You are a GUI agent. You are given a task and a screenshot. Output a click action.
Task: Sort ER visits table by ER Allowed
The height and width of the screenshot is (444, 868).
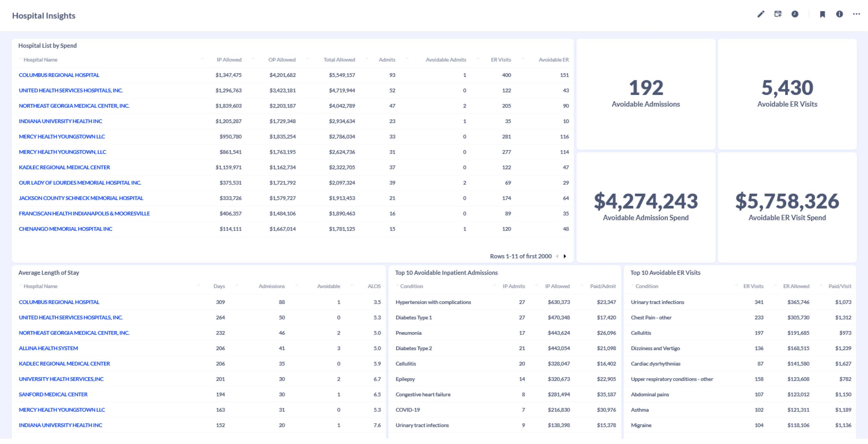coord(796,286)
